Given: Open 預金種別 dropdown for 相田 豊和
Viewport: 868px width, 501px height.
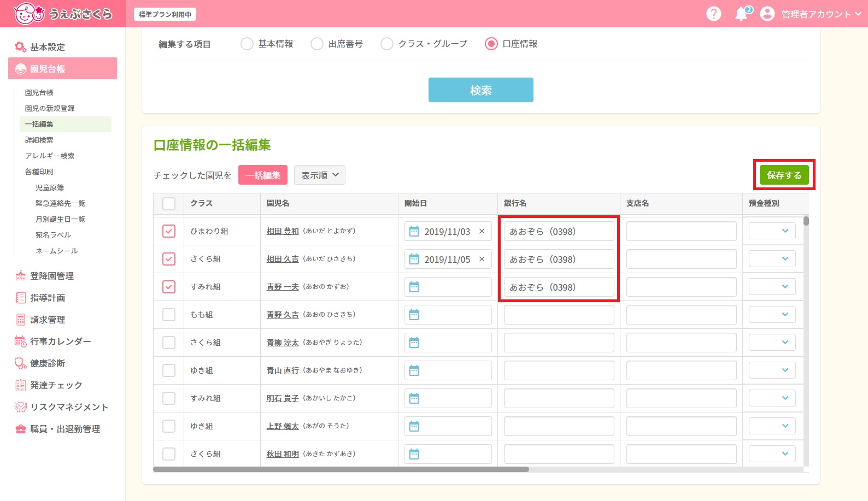Looking at the screenshot, I should coord(772,231).
